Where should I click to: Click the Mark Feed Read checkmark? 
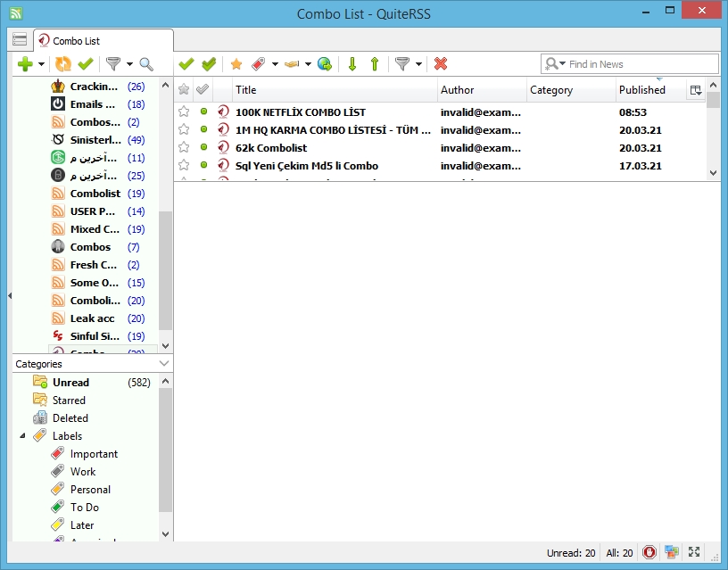[86, 64]
